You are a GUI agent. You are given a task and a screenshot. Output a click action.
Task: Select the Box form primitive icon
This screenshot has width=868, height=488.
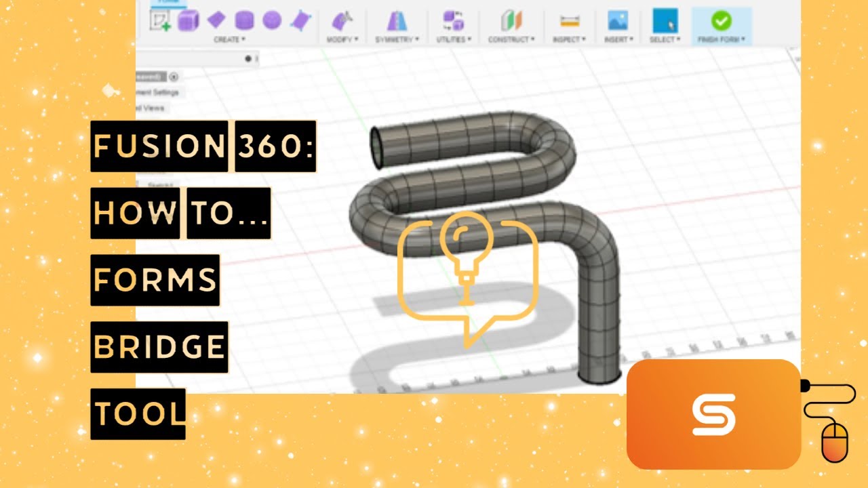click(x=188, y=21)
